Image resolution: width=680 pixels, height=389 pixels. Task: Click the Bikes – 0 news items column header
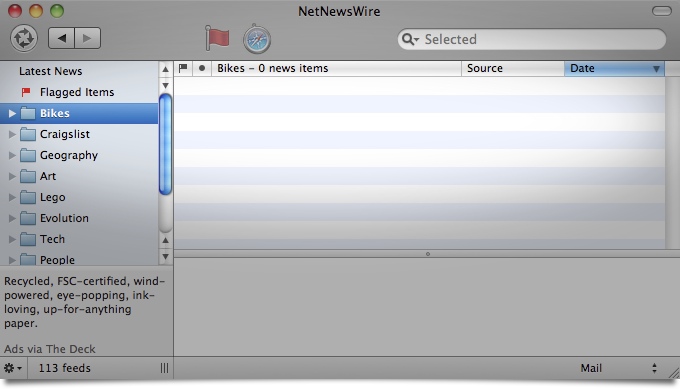pos(337,68)
